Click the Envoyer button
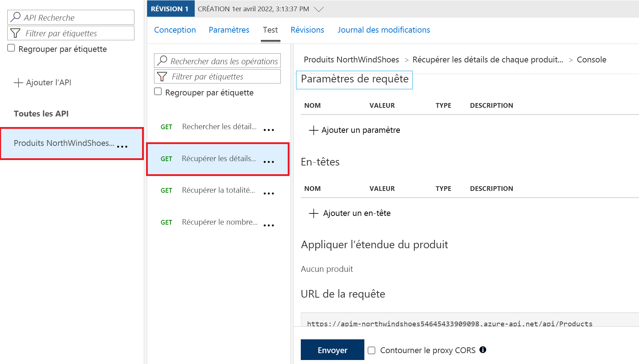639x364 pixels. [332, 350]
